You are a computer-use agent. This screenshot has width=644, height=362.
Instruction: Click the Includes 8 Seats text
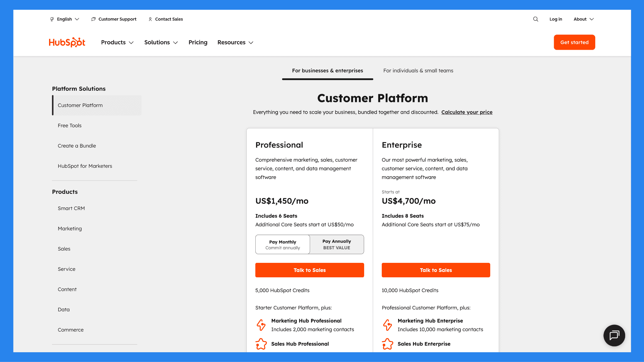click(x=402, y=216)
